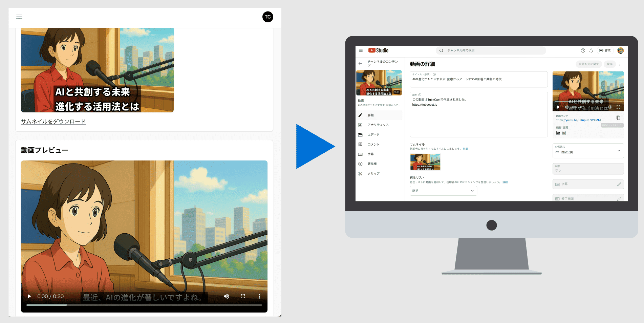Open the three-dot overflow menu near 保存

(x=620, y=64)
